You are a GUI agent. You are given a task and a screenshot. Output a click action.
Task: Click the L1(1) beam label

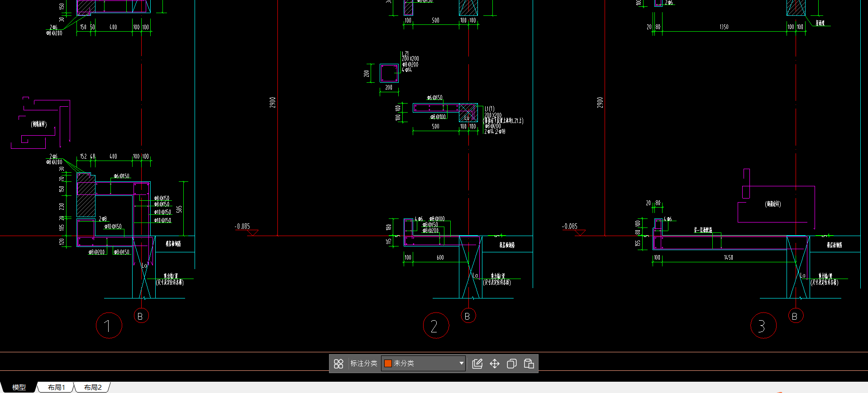[x=490, y=109]
